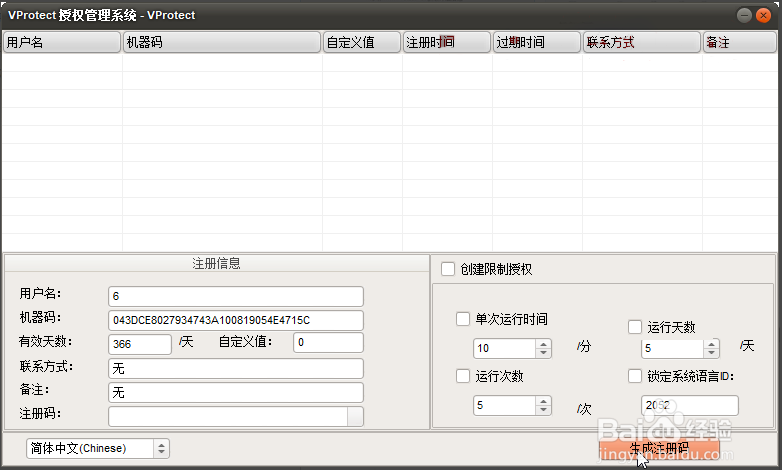782x470 pixels.
Task: Click the 注册时间 column header
Action: (x=446, y=42)
